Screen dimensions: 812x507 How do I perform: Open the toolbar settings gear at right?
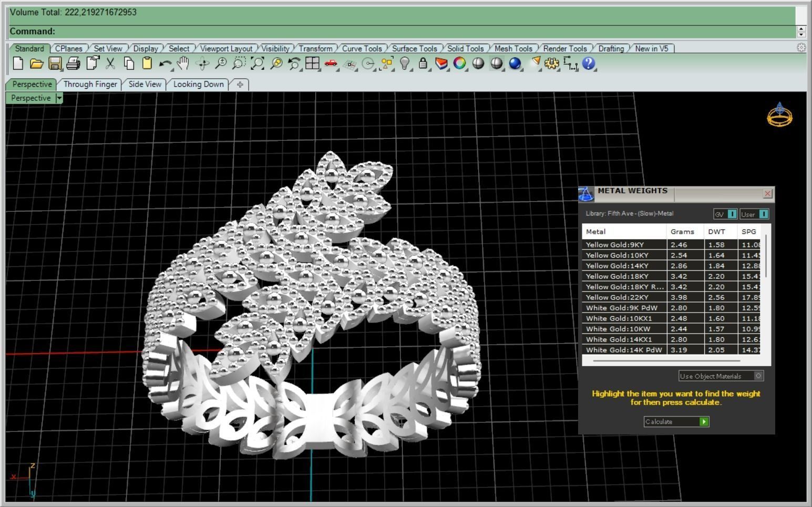click(x=801, y=47)
